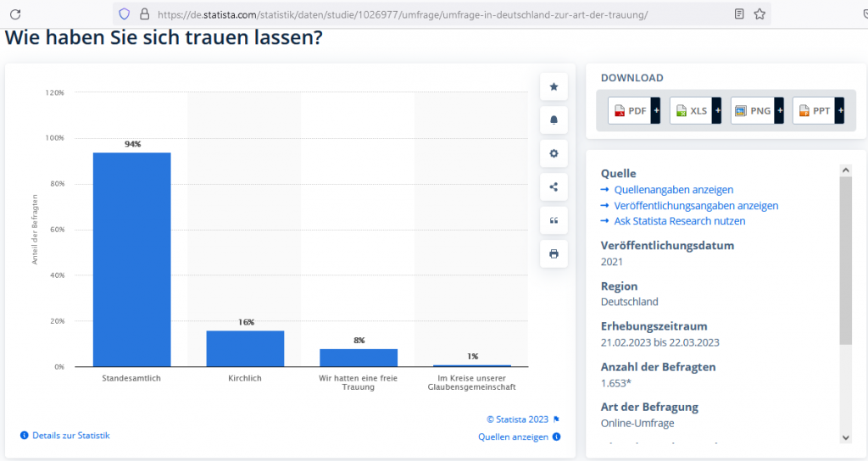Download statistic as PNG
The image size is (868, 461).
coord(753,111)
